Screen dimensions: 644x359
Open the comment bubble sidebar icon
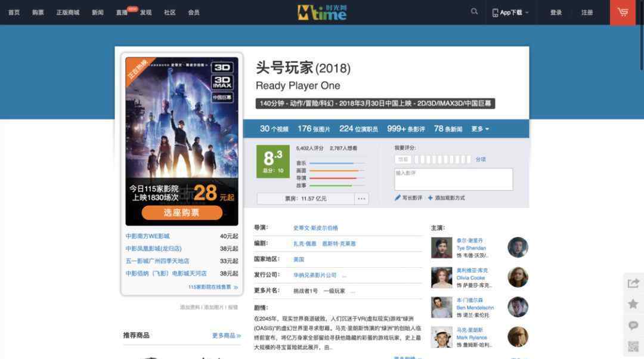633,326
